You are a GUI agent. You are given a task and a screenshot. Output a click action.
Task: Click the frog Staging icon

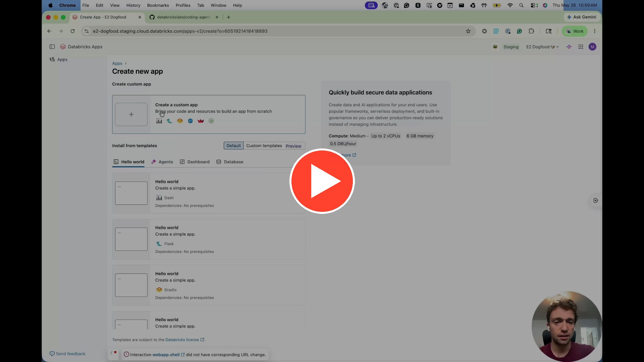coord(495,47)
